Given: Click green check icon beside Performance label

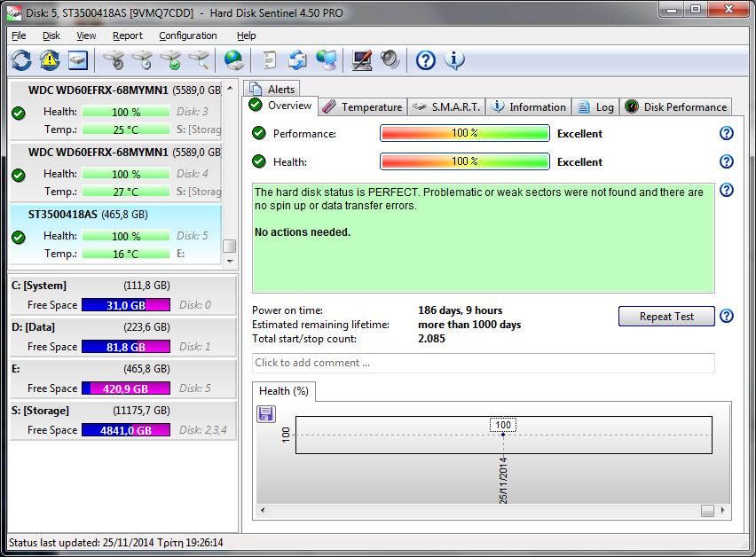Looking at the screenshot, I should [x=259, y=133].
